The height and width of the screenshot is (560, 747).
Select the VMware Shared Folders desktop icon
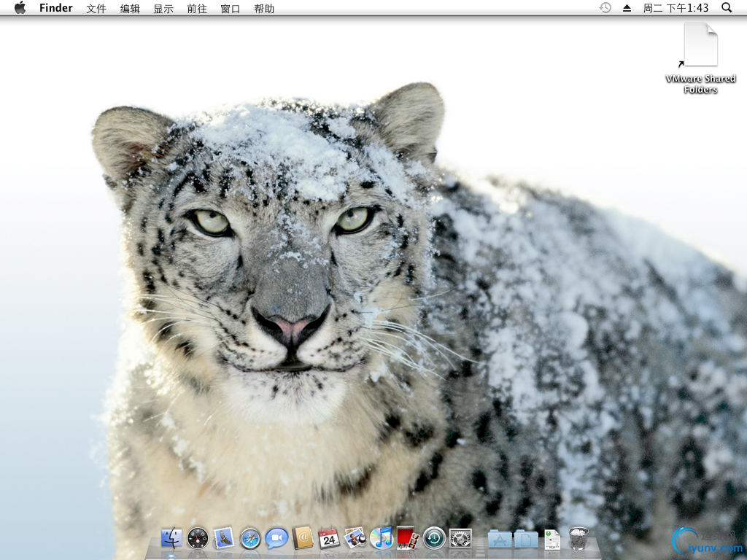700,58
